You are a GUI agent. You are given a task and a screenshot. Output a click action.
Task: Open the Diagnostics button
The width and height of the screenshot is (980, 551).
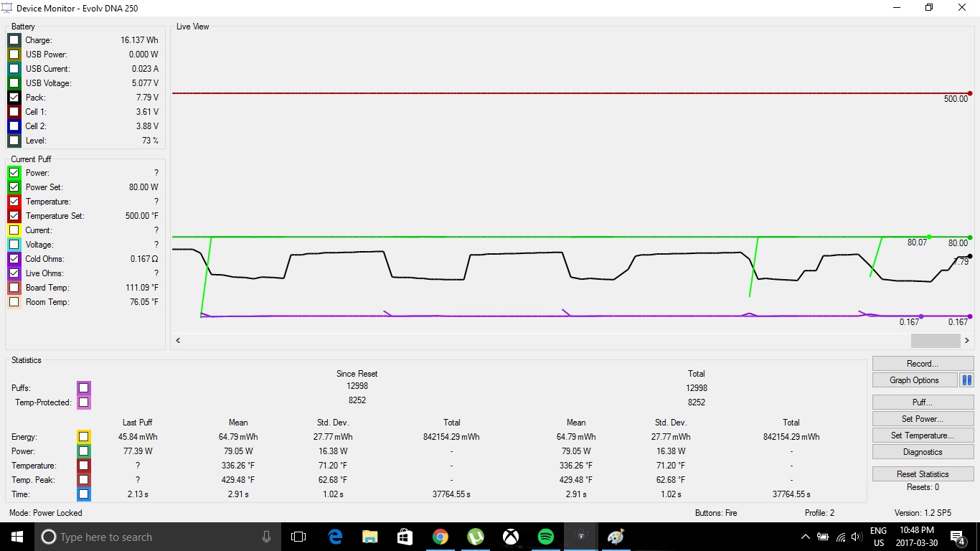[x=923, y=452]
